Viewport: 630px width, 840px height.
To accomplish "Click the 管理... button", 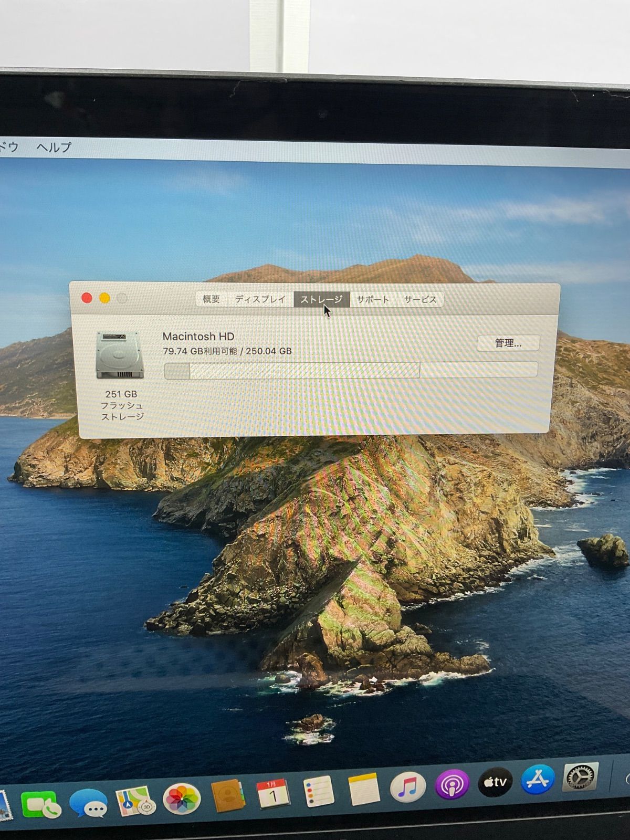I will coord(508,343).
